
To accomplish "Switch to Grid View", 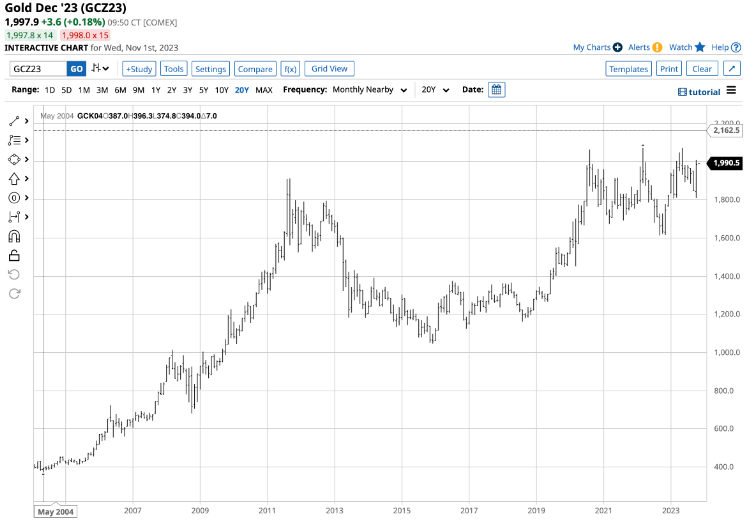I will pyautogui.click(x=330, y=68).
